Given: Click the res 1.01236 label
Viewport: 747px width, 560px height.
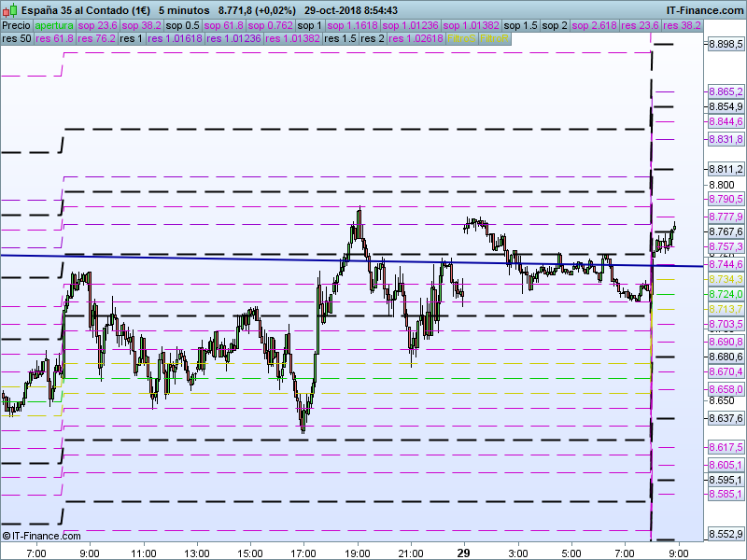Looking at the screenshot, I should [234, 38].
